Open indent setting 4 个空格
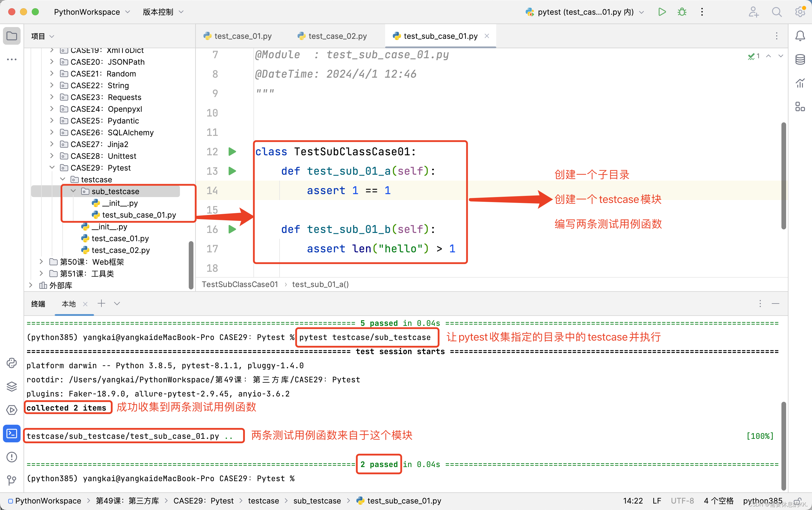 coord(719,501)
